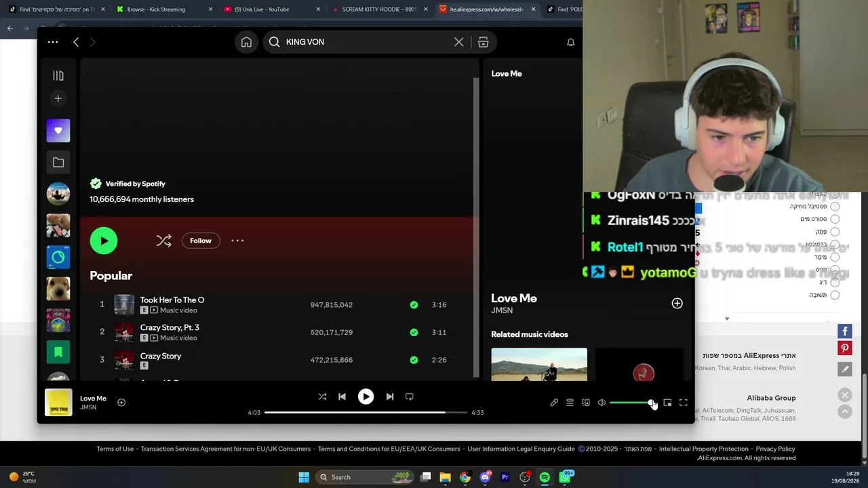The width and height of the screenshot is (868, 488).
Task: Remove Took Her To The O from Liked Songs
Action: coord(414,305)
